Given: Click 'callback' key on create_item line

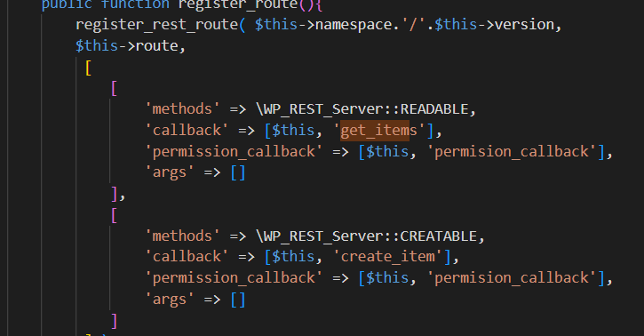Looking at the screenshot, I should pos(187,257).
